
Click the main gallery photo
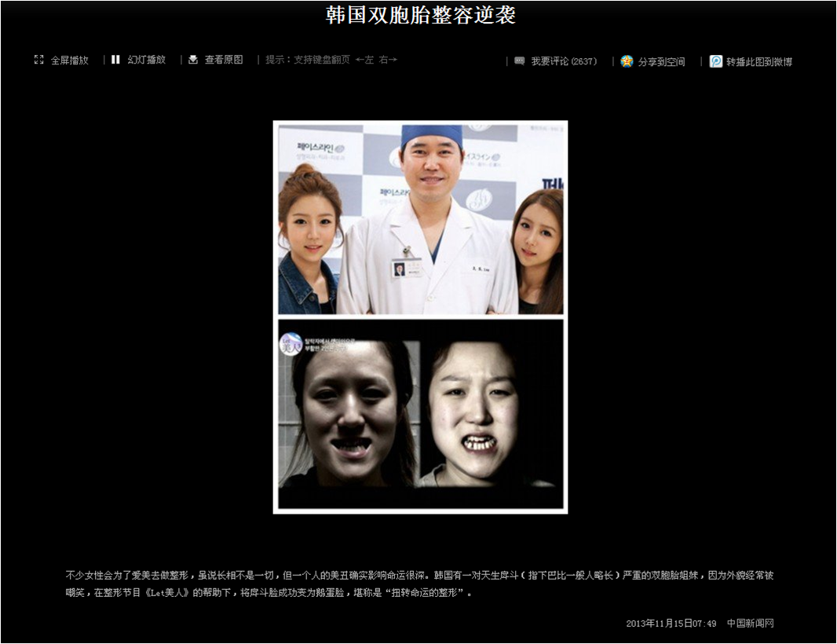(x=421, y=317)
